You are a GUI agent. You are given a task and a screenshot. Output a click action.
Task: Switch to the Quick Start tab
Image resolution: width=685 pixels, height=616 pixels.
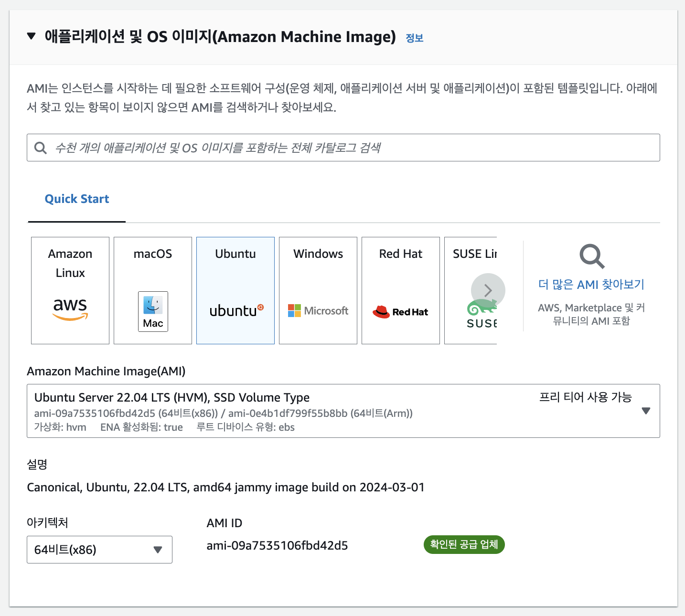(x=77, y=199)
